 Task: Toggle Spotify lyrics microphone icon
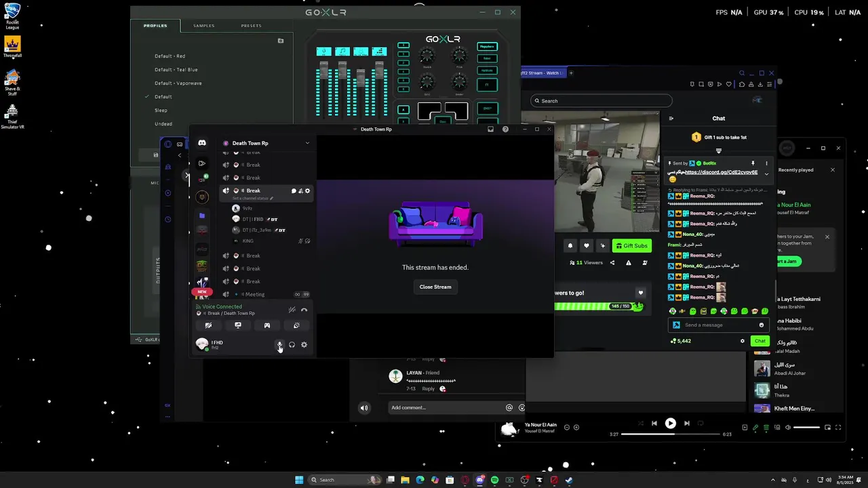755,428
